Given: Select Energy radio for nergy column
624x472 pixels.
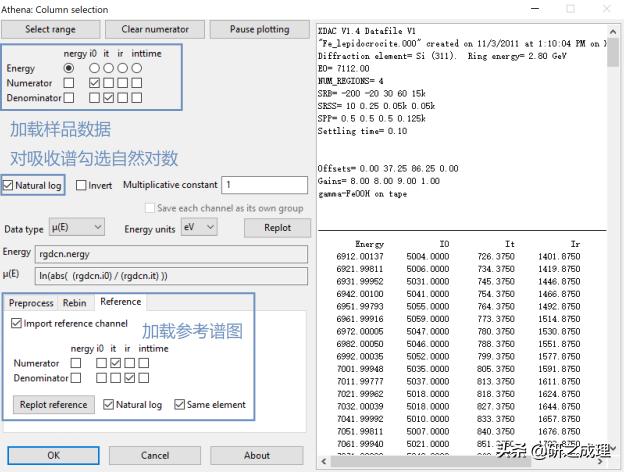Looking at the screenshot, I should pyautogui.click(x=69, y=68).
